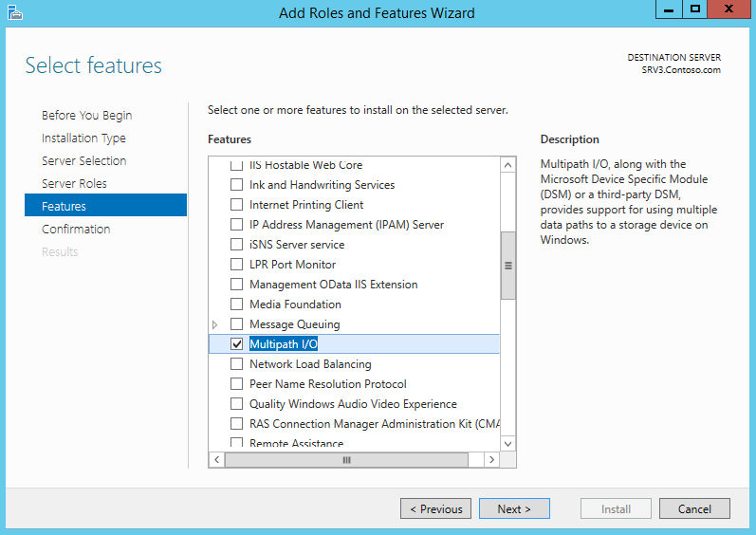
Task: Expand the Message Queuing tree node
Action: coord(215,324)
